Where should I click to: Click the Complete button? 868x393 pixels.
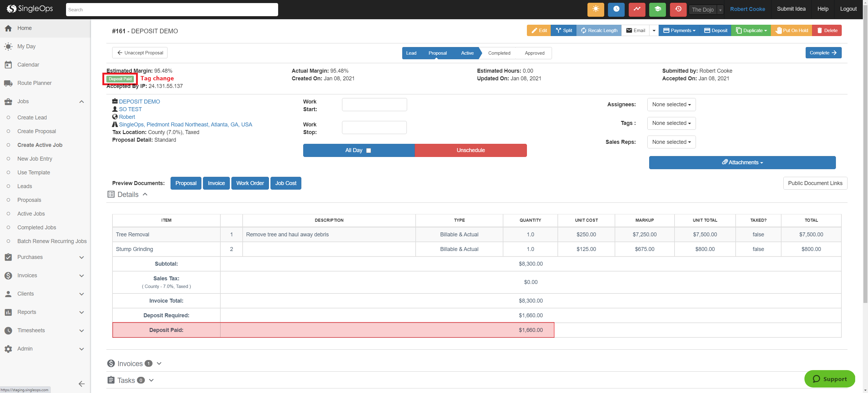pyautogui.click(x=823, y=53)
